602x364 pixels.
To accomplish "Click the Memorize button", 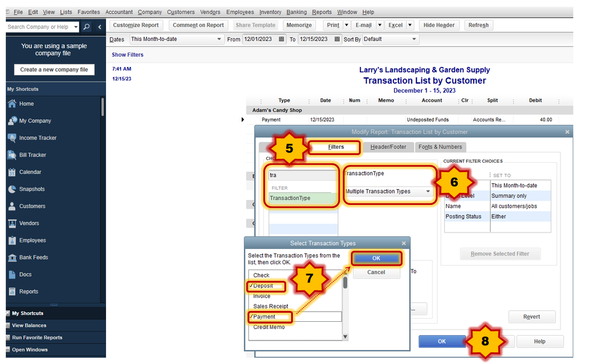I will tap(299, 25).
